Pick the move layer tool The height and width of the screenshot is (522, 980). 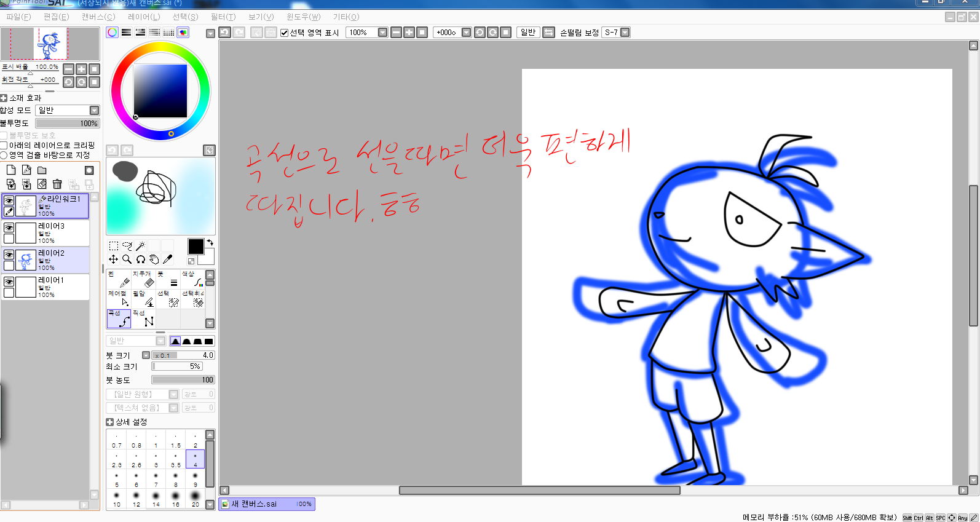coord(114,259)
